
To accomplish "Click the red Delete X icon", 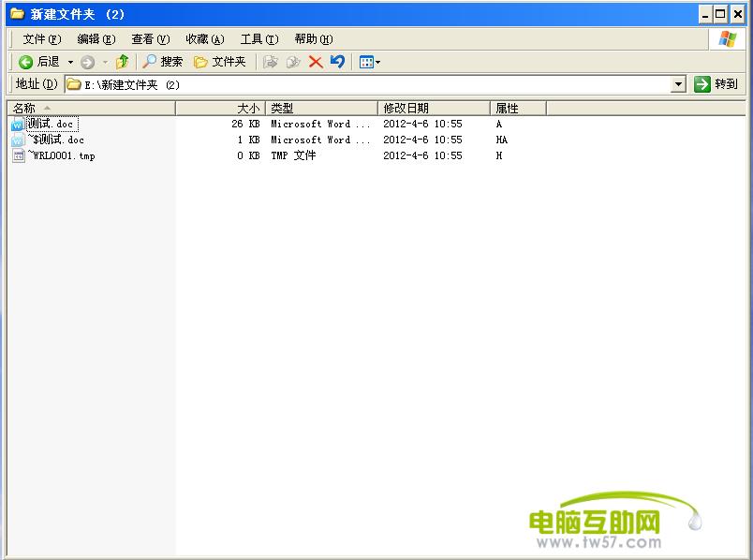I will coord(316,62).
